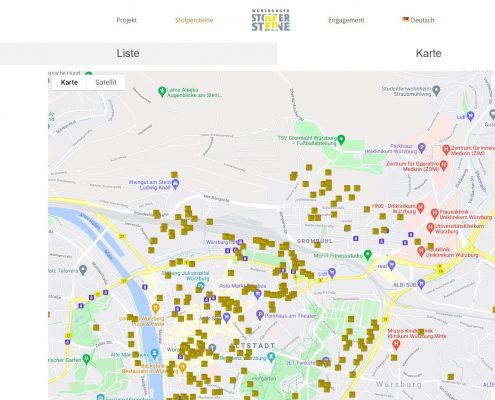
Task: Click the Parkhaus Uniklinikum Würzburg pin
Action: click(422, 147)
